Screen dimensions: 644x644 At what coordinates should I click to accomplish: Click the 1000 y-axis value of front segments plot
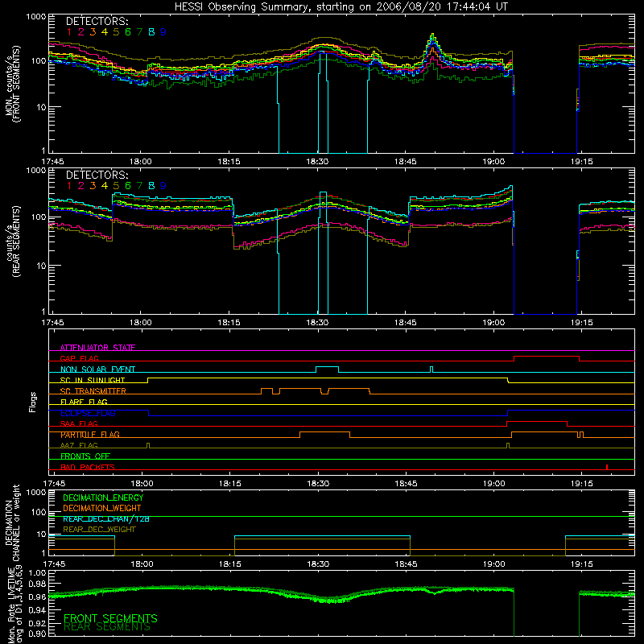click(35, 17)
